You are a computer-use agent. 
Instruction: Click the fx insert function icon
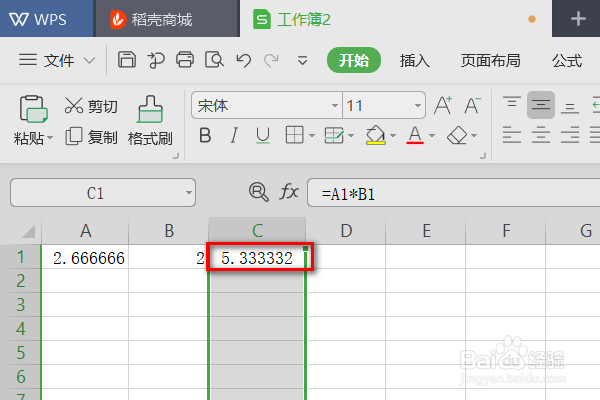click(289, 191)
